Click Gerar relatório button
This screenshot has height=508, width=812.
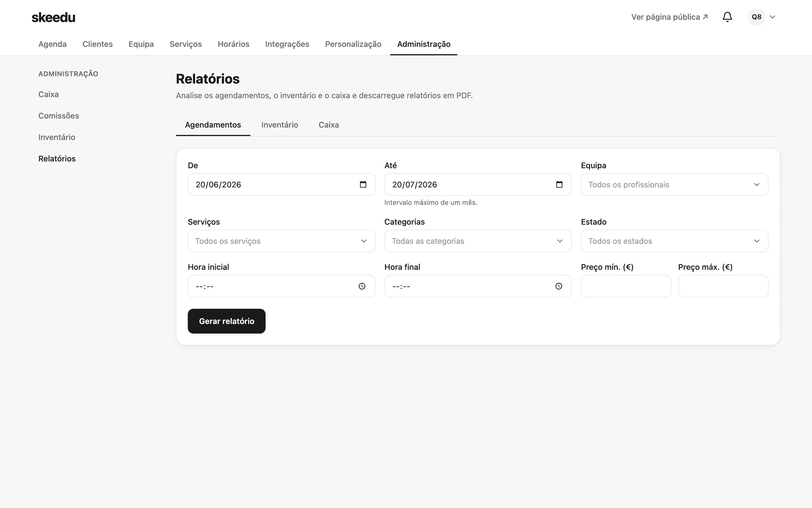[226, 321]
